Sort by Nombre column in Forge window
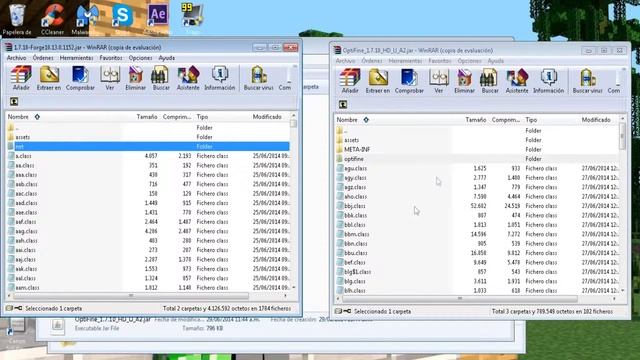 tap(63, 117)
